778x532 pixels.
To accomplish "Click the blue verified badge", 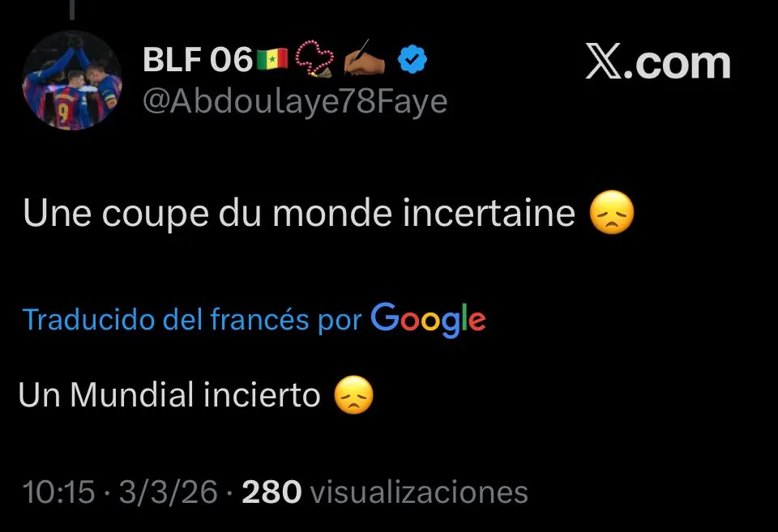I will pos(413,59).
